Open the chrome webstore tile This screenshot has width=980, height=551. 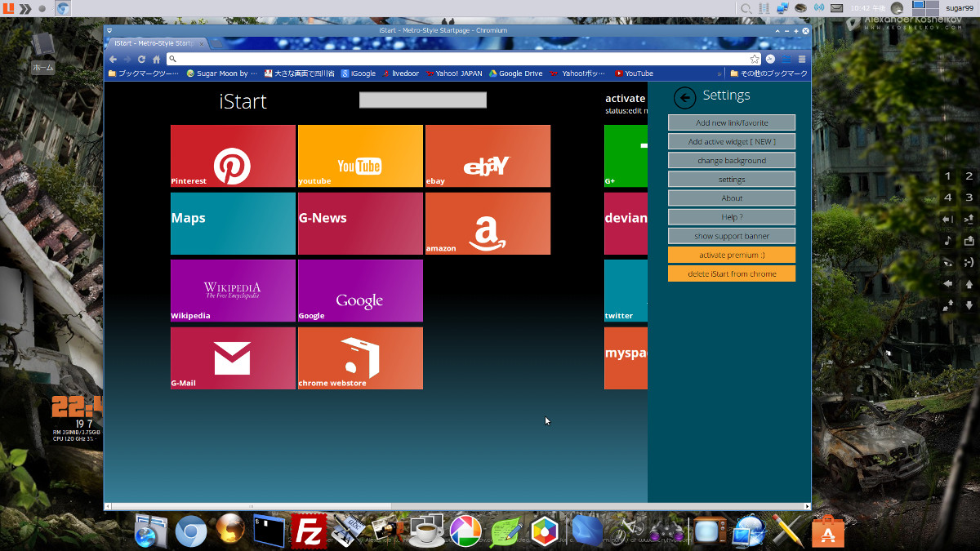pos(360,358)
